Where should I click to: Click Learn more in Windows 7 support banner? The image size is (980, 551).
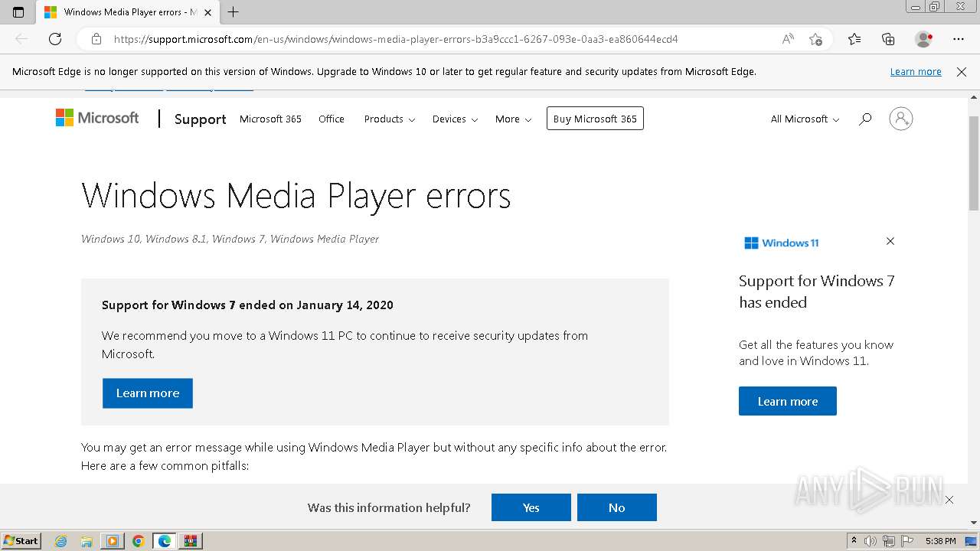click(148, 393)
